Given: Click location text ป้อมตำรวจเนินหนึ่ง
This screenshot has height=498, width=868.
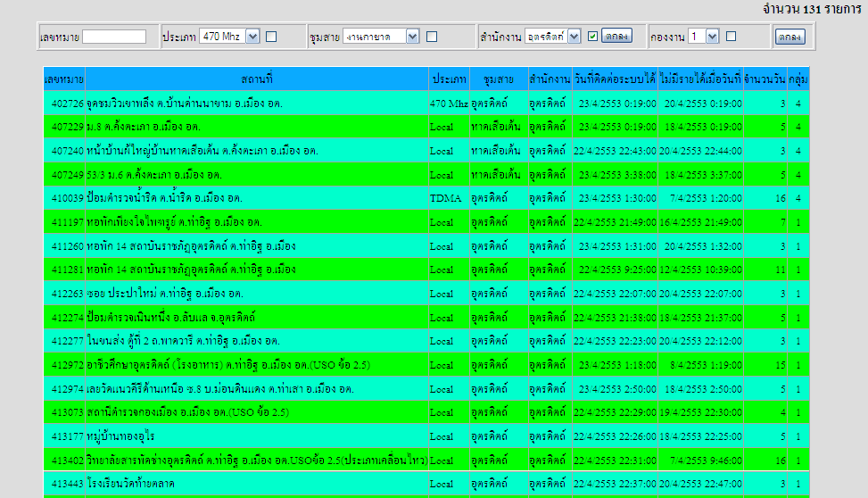Looking at the screenshot, I should click(x=128, y=318).
